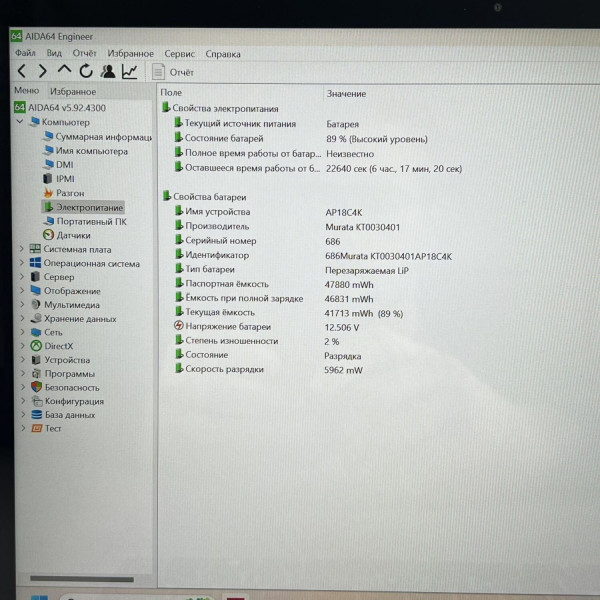
Task: Switch to the Меню tab
Action: [27, 91]
